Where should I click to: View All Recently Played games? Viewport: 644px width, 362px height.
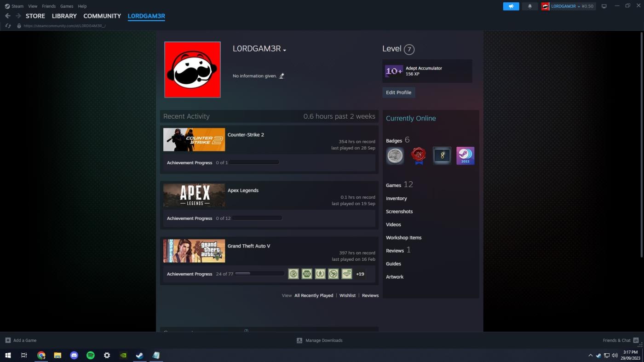(x=314, y=296)
